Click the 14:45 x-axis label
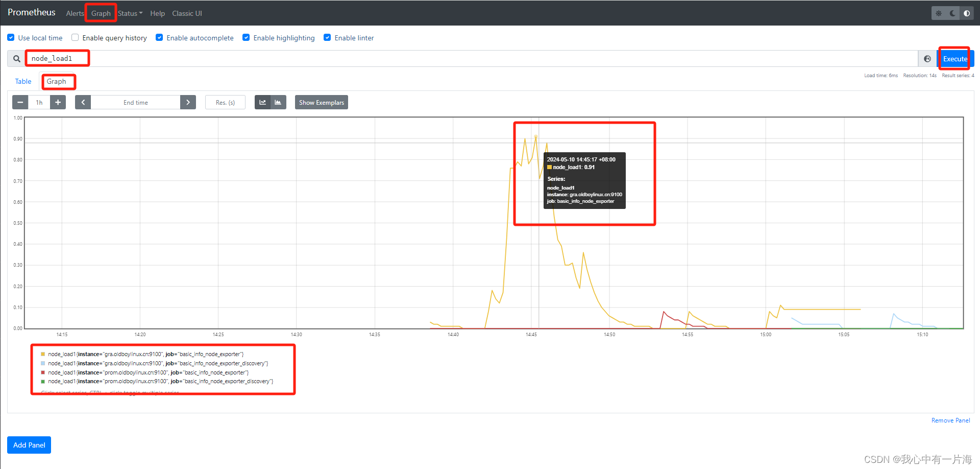980x469 pixels. tap(531, 335)
